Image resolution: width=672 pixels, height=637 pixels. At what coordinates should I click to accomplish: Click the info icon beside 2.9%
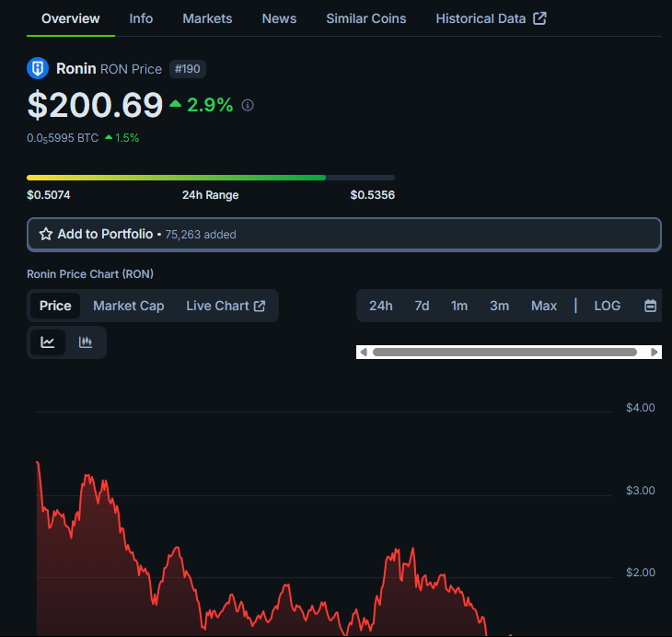tap(248, 105)
